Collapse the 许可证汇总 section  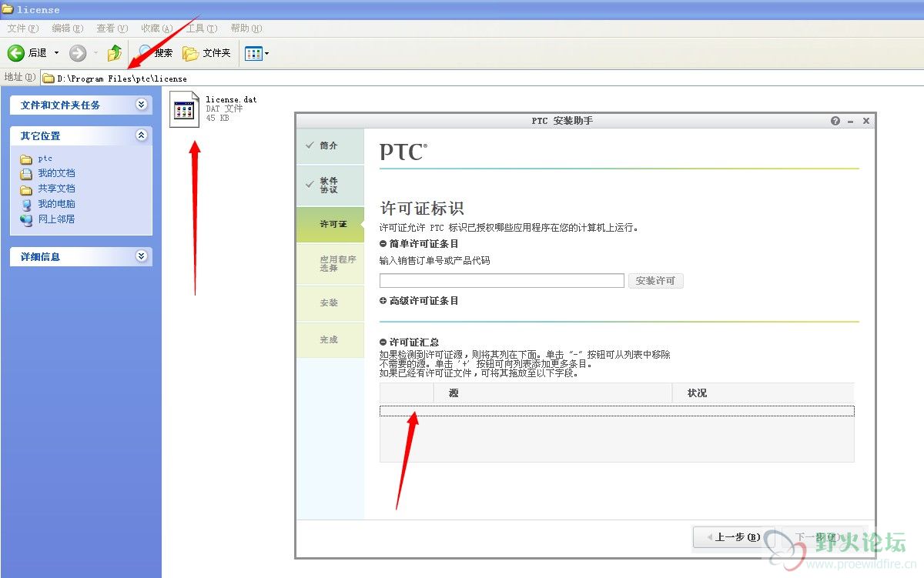383,342
